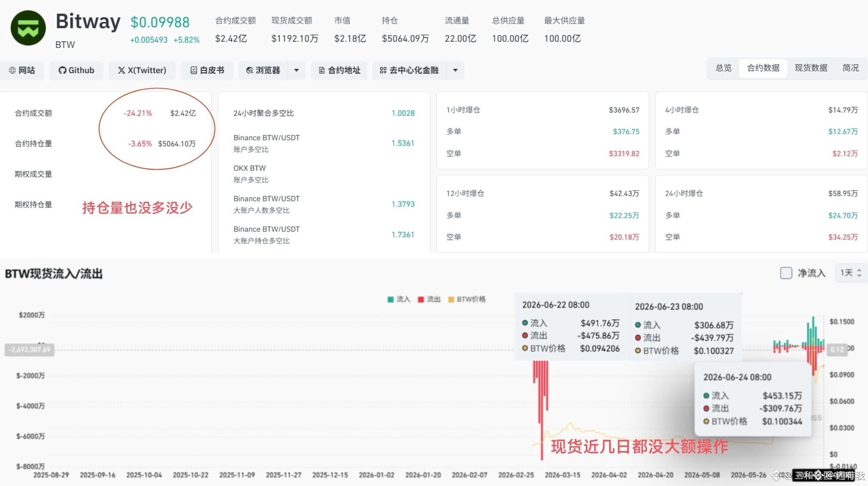
Task: Toggle the 流入 legend swatch
Action: 390,299
